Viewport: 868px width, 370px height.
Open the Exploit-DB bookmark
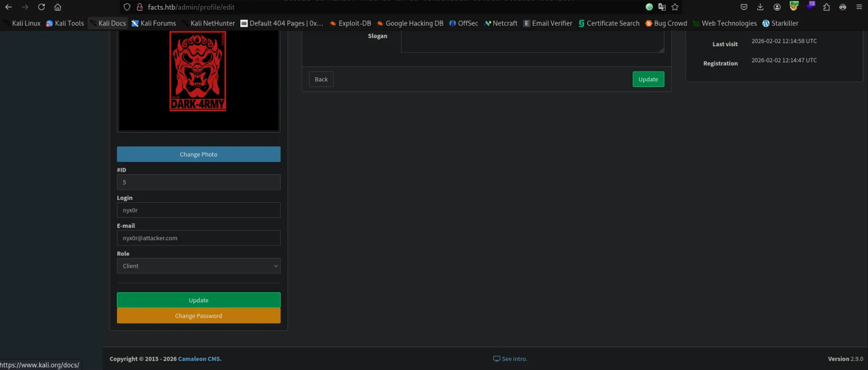click(x=351, y=23)
